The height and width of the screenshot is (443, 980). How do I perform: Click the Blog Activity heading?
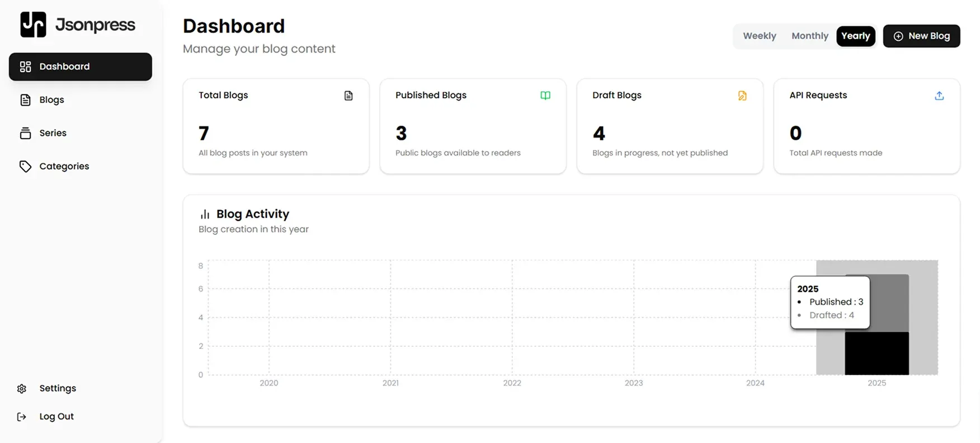pyautogui.click(x=253, y=214)
